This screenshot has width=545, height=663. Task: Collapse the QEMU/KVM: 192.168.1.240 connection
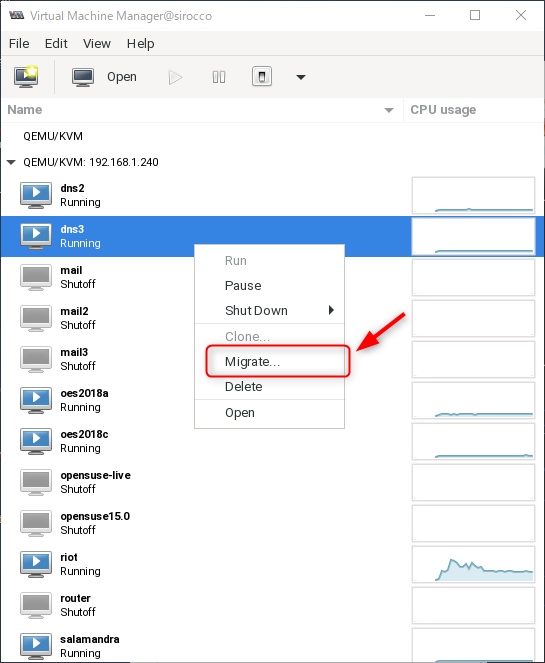11,162
